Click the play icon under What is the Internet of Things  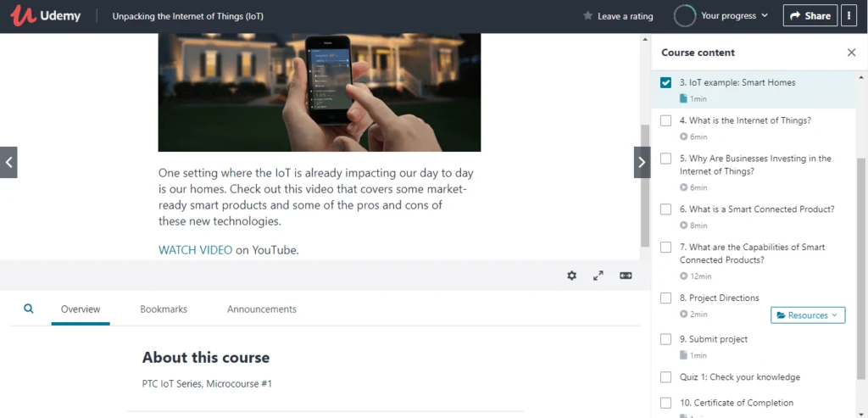pyautogui.click(x=684, y=137)
